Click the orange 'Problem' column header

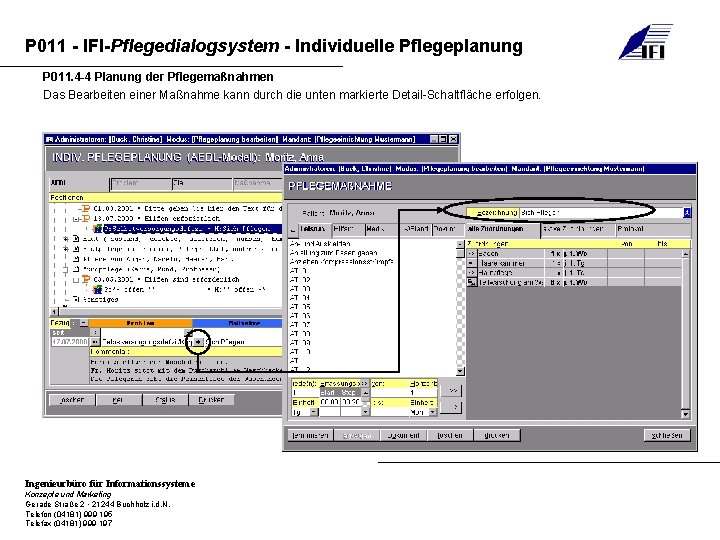(141, 323)
